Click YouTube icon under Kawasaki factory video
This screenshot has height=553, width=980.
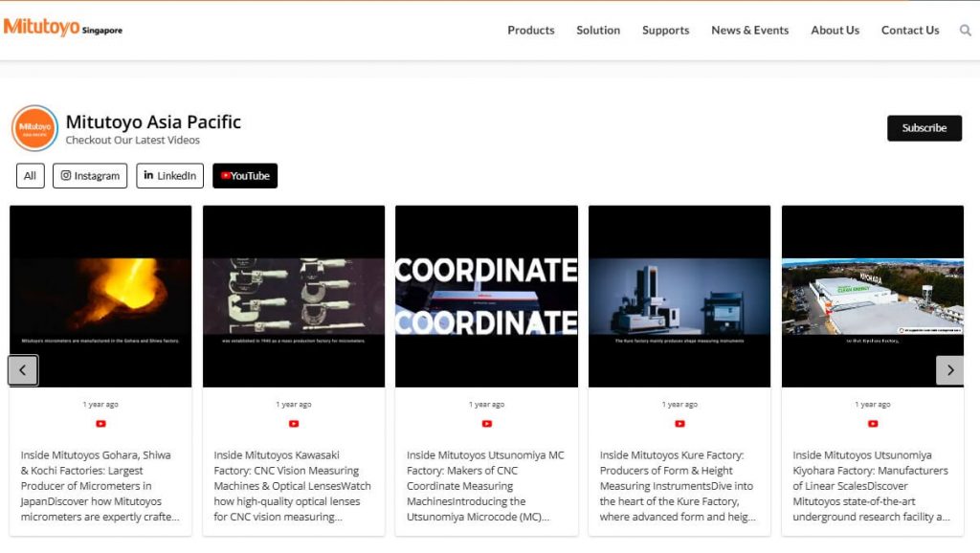click(x=294, y=424)
